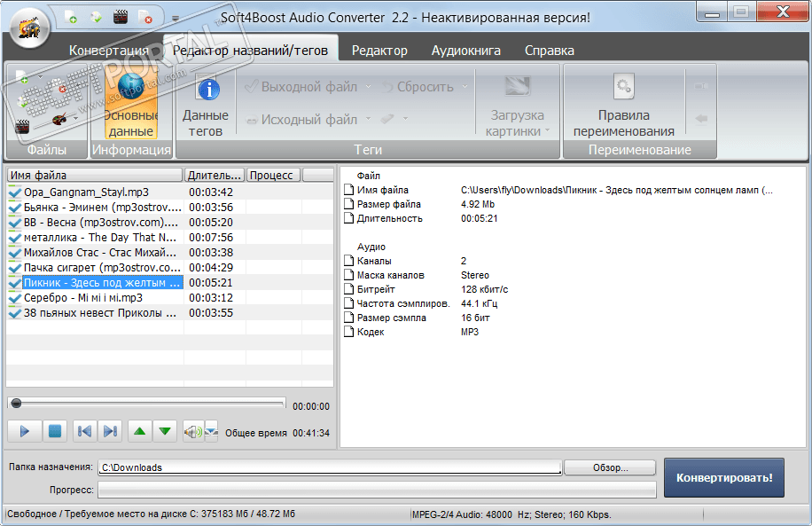
Task: Toggle checkbox for 38 пьяных невест file
Action: pyautogui.click(x=14, y=312)
